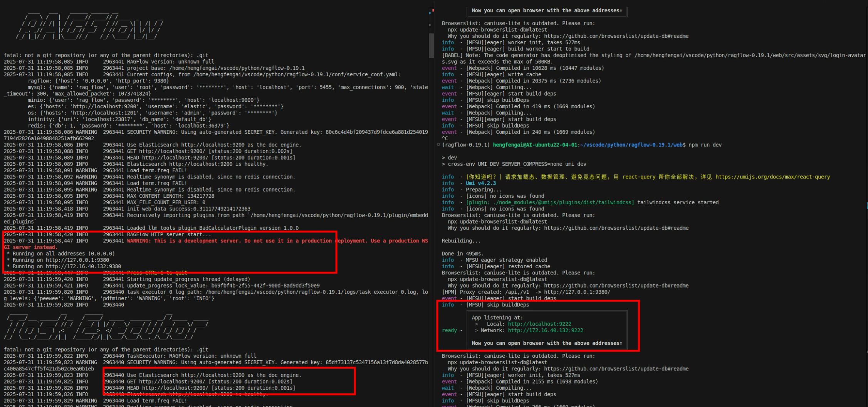The height and width of the screenshot is (407, 868).
Task: Click 'Compiled in 10628 ms (10447 modules)' line
Action: 523,68
